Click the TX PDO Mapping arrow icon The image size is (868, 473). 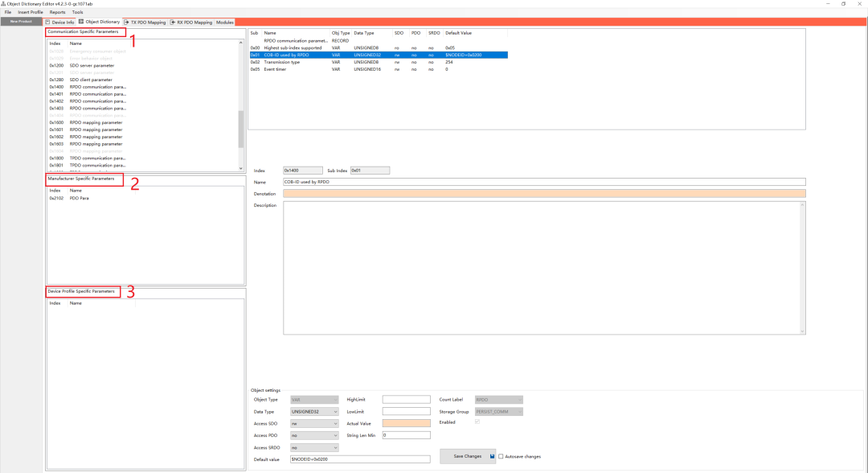coord(126,23)
